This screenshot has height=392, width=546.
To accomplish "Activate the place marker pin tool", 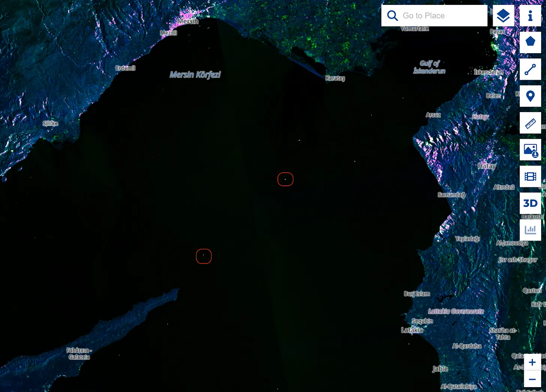I will [x=530, y=96].
